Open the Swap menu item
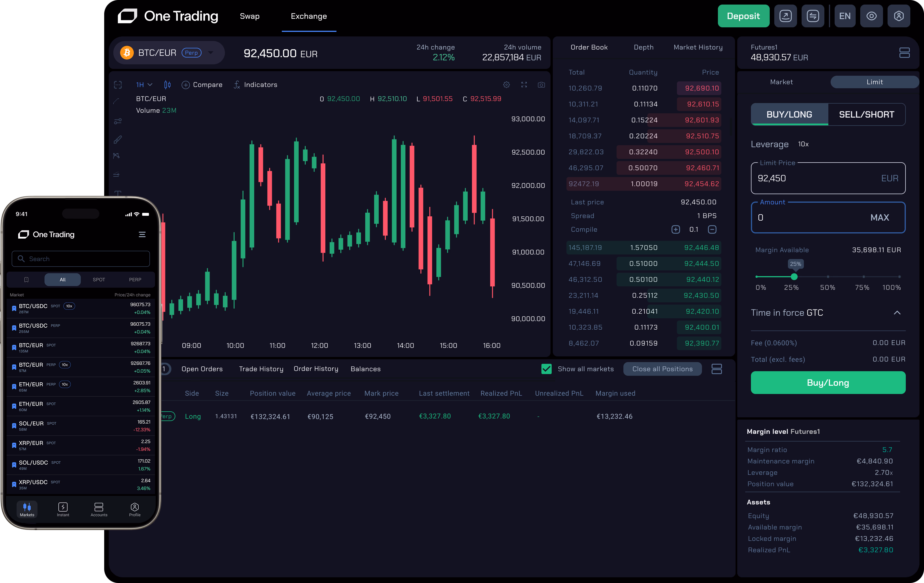Image resolution: width=924 pixels, height=583 pixels. point(249,16)
